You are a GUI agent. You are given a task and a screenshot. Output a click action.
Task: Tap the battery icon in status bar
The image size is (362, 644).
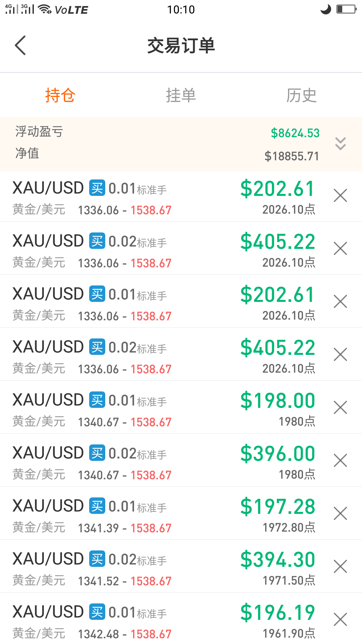346,9
